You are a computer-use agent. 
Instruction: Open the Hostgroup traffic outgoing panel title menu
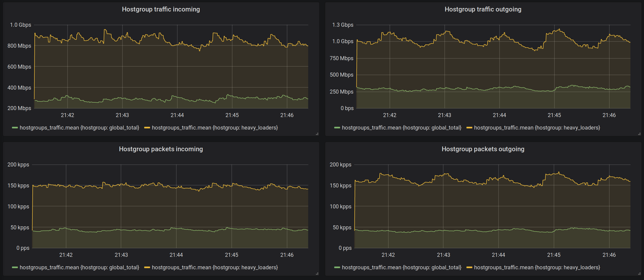pyautogui.click(x=483, y=9)
